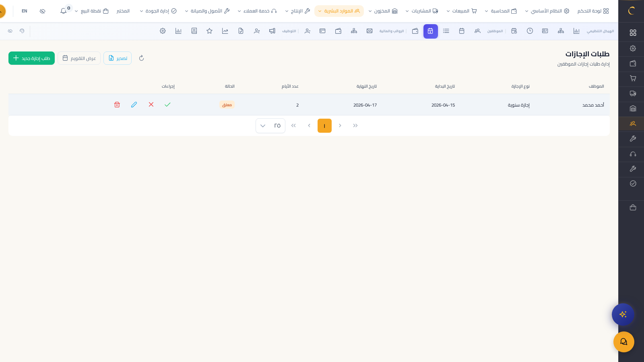Image resolution: width=644 pixels, height=362 pixels.
Task: Switch the language with the EN toggle
Action: click(25, 11)
